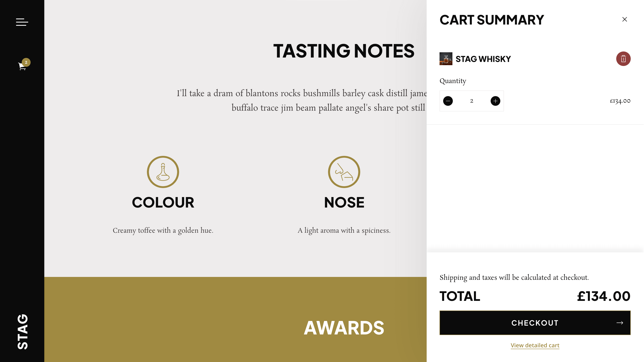This screenshot has width=644, height=362.
Task: Click the vertical STAG logo
Action: pyautogui.click(x=23, y=331)
